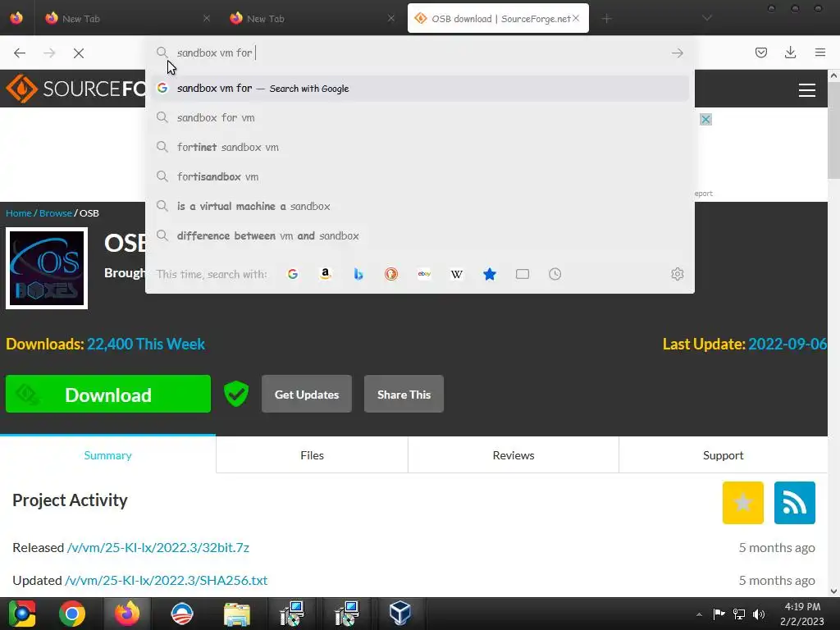Viewport: 840px width, 630px height.
Task: Open VirtualBox cube icon in taskbar
Action: click(x=399, y=614)
